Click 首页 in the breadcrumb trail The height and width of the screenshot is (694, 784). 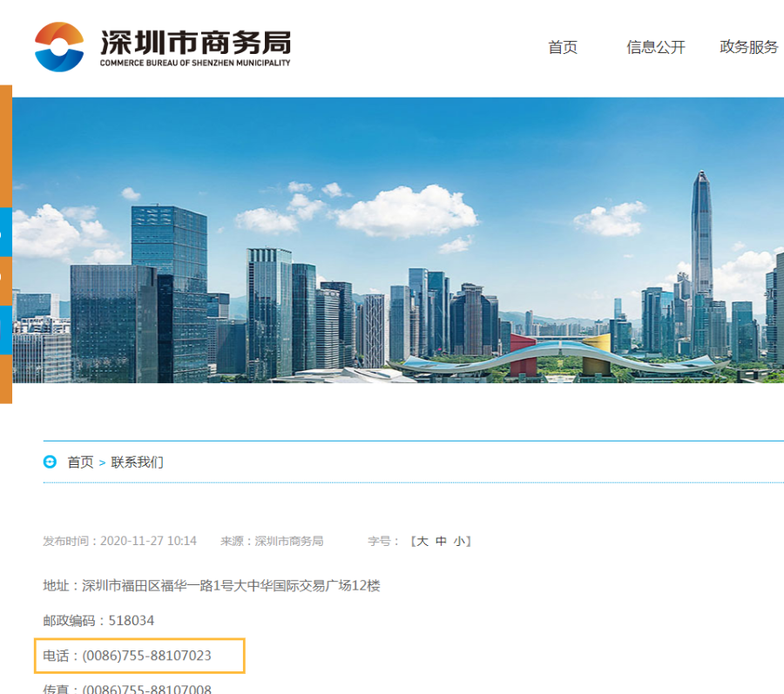pyautogui.click(x=83, y=462)
